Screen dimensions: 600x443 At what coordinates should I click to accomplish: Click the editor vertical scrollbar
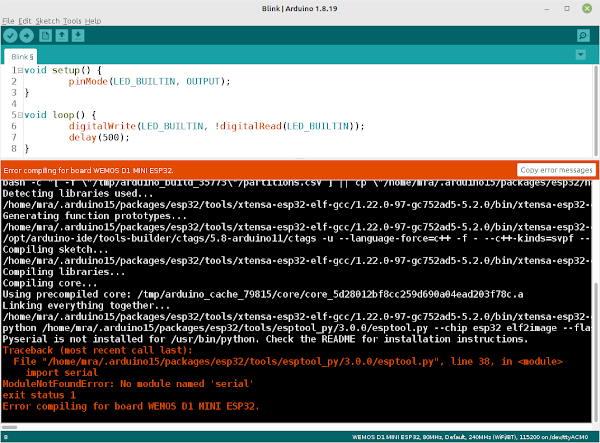(595, 110)
